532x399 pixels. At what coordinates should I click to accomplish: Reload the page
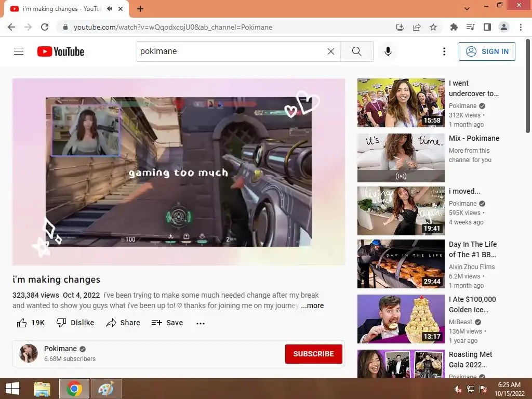tap(45, 27)
